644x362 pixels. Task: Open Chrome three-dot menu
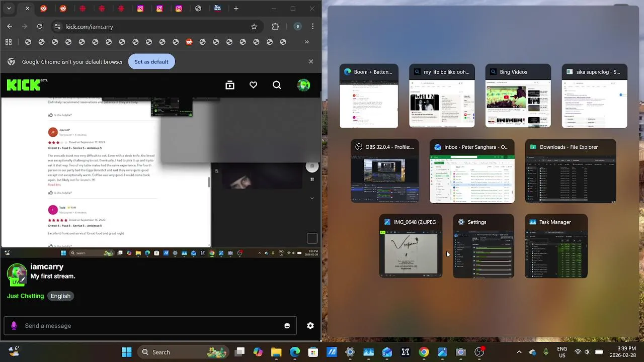point(312,27)
